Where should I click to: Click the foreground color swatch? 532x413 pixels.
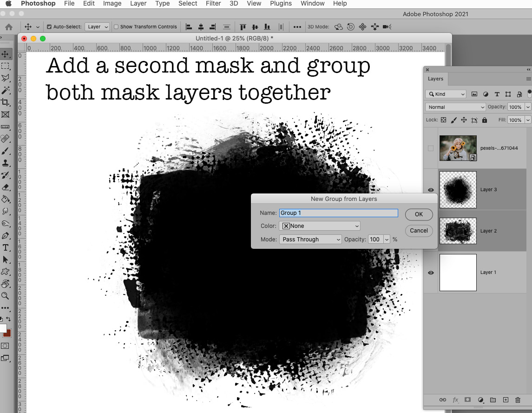[3, 329]
